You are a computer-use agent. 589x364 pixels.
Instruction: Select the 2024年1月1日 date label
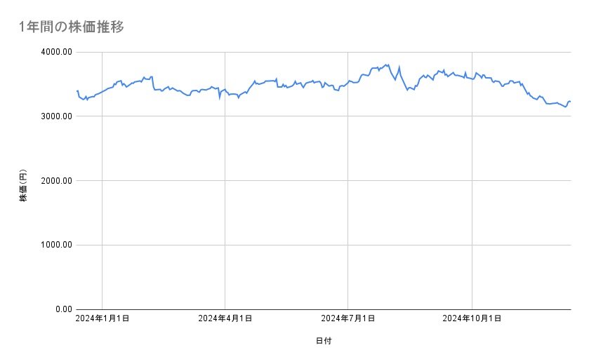[102, 318]
